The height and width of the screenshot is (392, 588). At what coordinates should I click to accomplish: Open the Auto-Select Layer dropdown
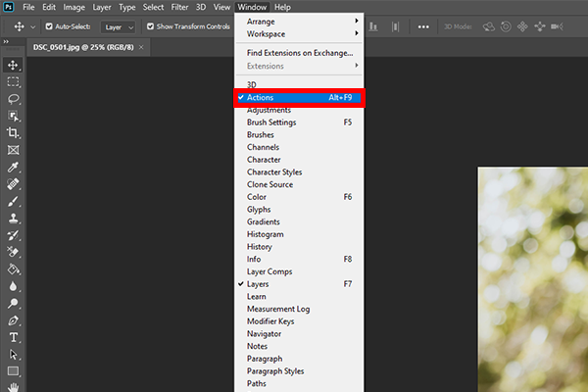click(x=119, y=27)
